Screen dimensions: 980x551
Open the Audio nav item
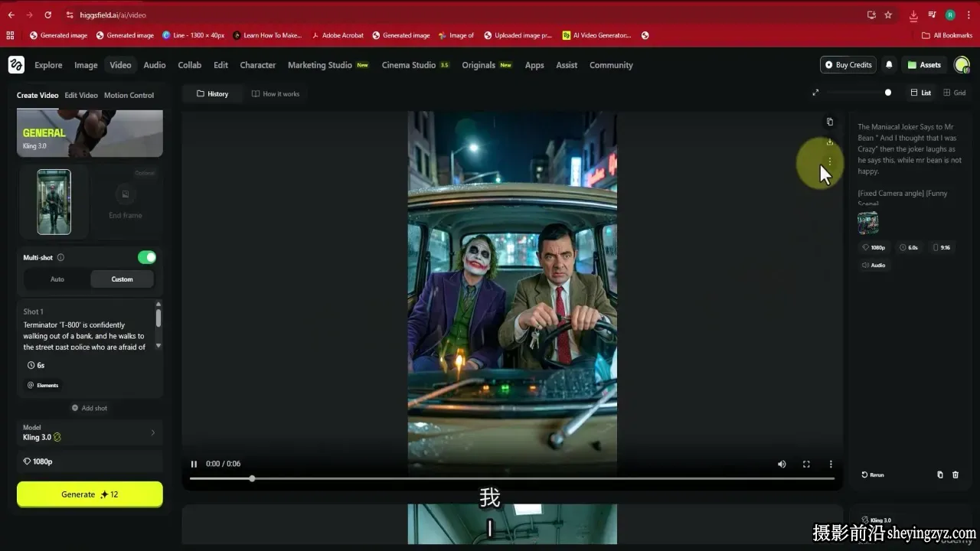155,65
